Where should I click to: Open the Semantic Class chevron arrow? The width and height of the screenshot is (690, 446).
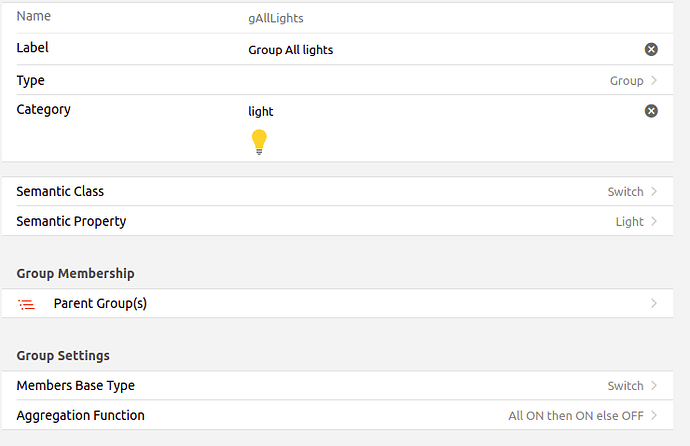(654, 191)
